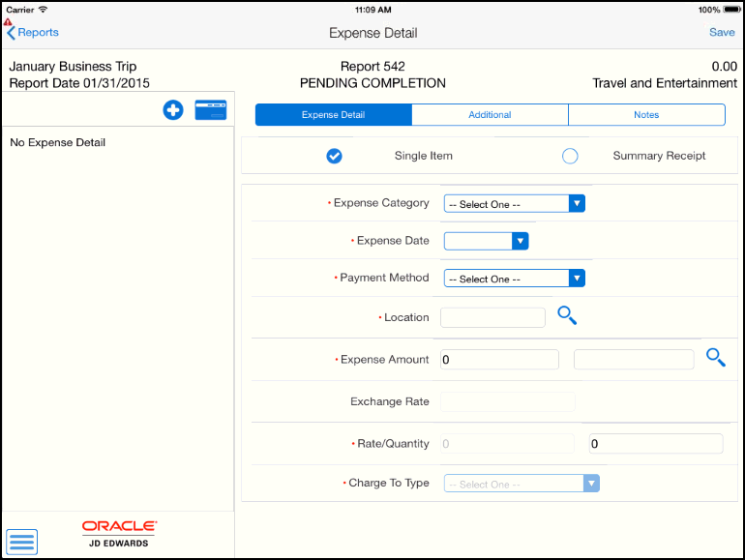Click the January Business Trip title
745x560 pixels.
click(x=73, y=66)
